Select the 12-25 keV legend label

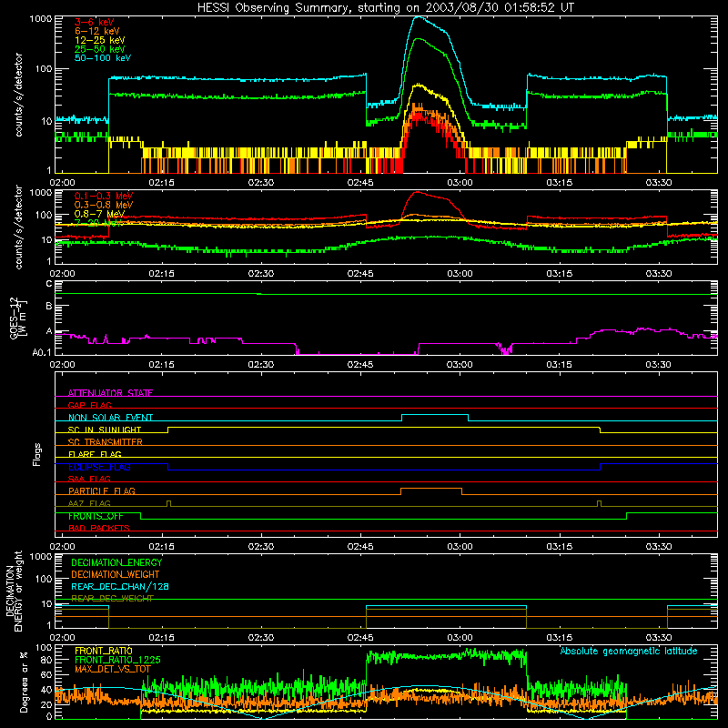point(99,40)
